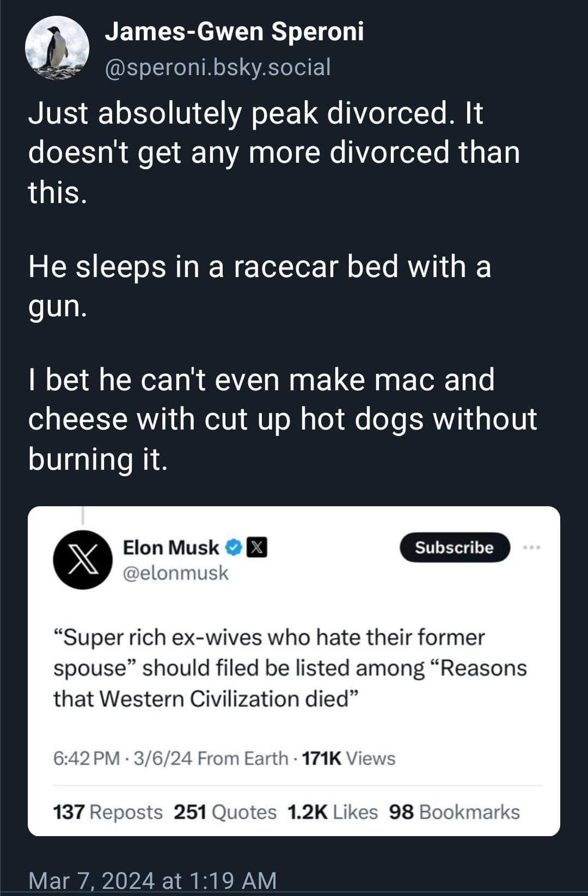Click the 98 Bookmarks count

[x=454, y=812]
